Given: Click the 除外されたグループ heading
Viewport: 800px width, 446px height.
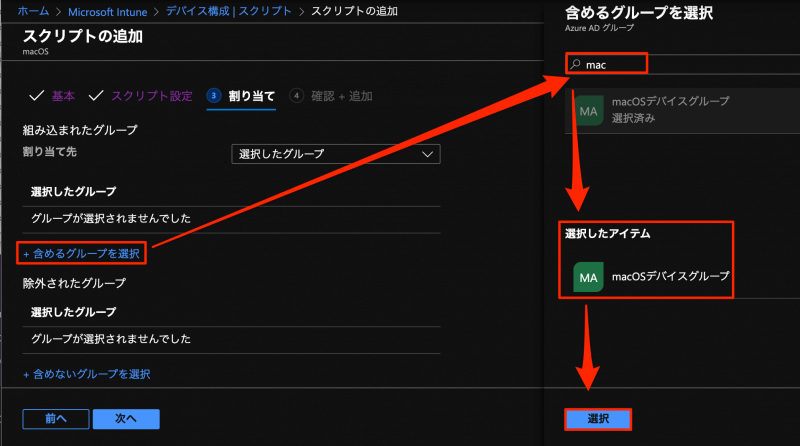Looking at the screenshot, I should [74, 283].
